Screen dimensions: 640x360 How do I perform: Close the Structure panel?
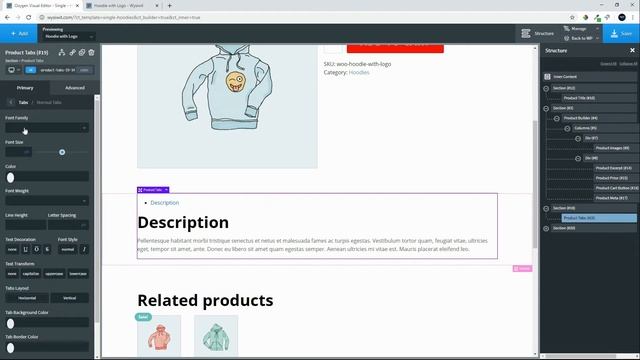632,51
